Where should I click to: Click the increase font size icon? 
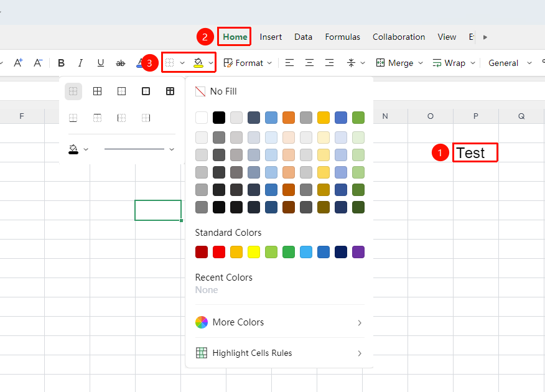point(18,63)
